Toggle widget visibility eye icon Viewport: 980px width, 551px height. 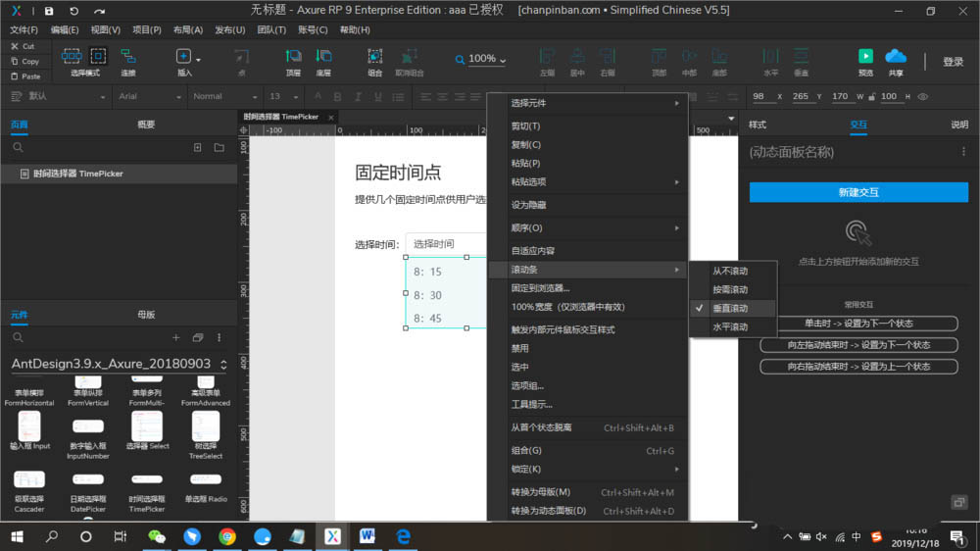[922, 96]
